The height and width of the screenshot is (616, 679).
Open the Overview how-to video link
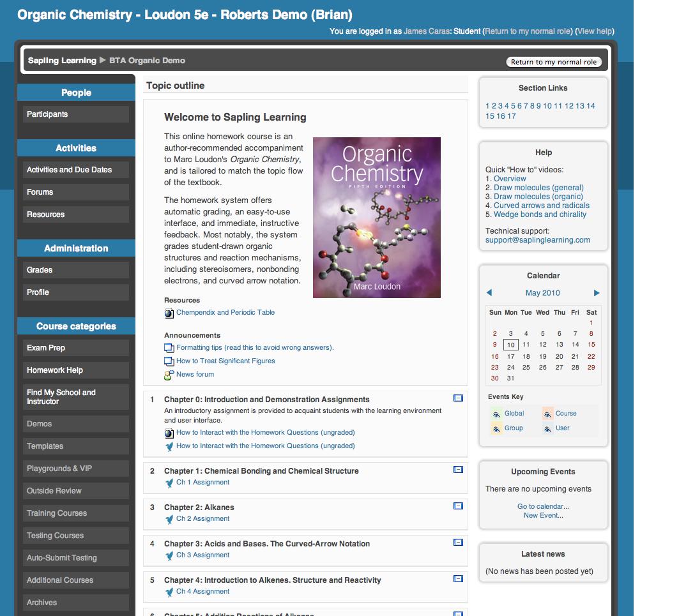click(x=510, y=179)
